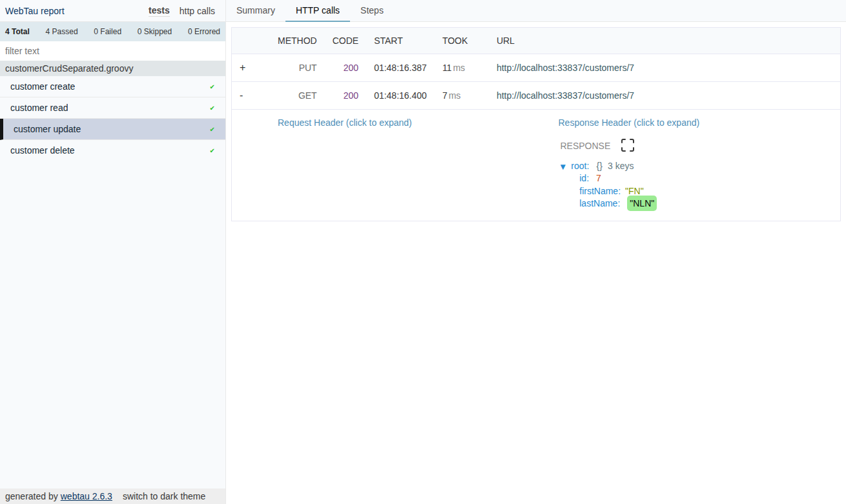846x504 pixels.
Task: Expand the Response Header section
Action: pyautogui.click(x=629, y=123)
